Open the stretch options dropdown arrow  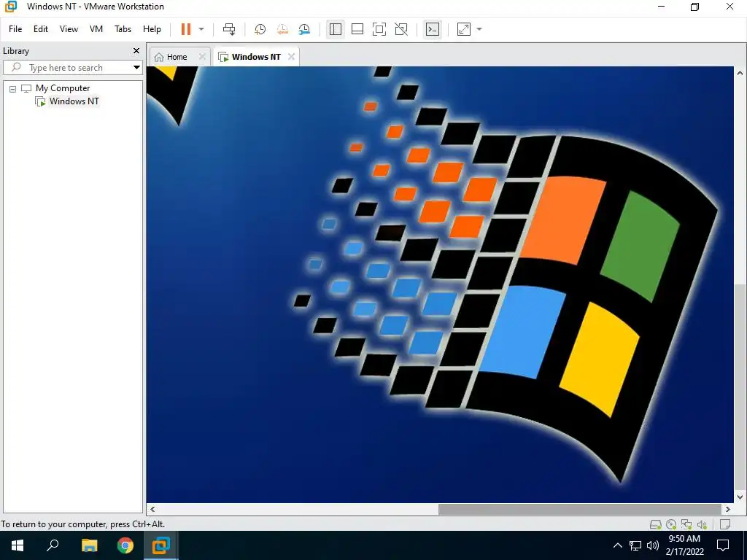click(479, 29)
